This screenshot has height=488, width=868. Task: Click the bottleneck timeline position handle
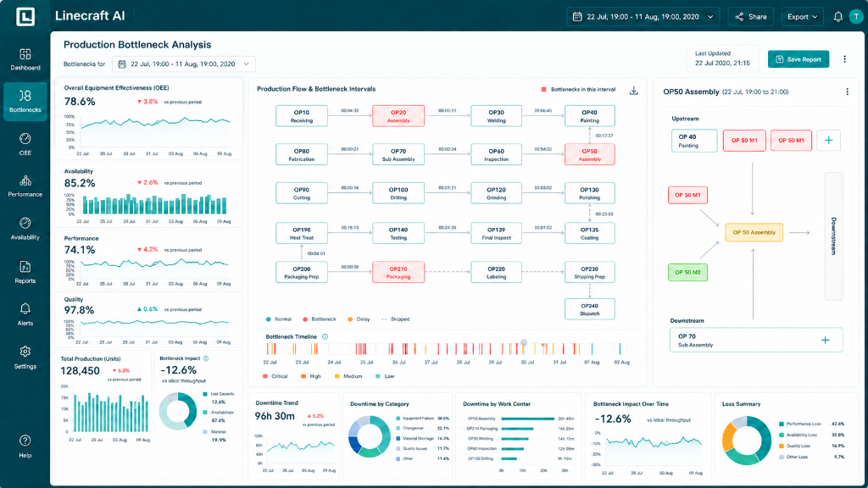pyautogui.click(x=524, y=343)
